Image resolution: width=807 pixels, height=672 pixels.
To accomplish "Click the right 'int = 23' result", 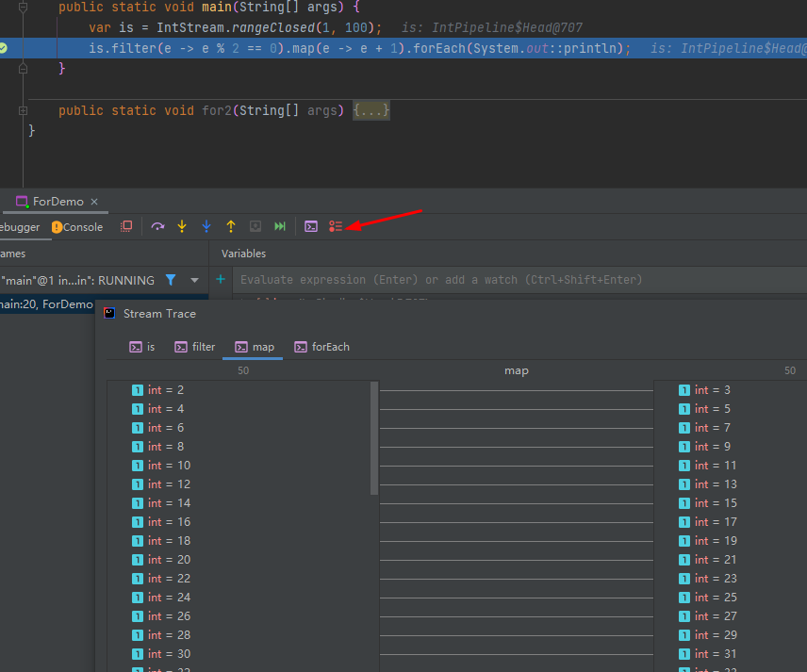I will click(x=708, y=579).
